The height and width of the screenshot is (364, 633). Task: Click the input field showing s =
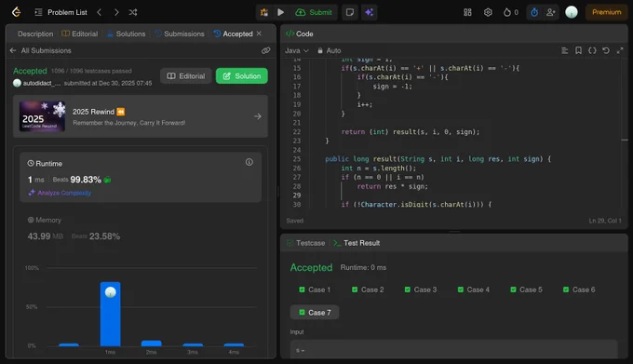pyautogui.click(x=453, y=349)
